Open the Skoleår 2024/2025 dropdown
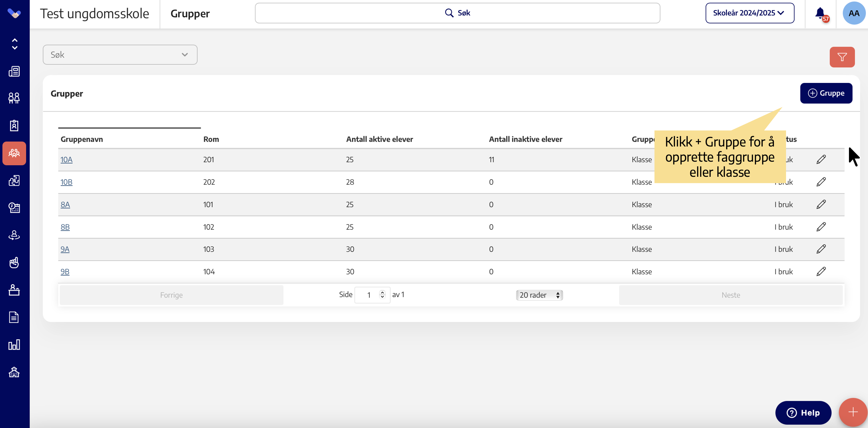The width and height of the screenshot is (868, 428). tap(749, 13)
